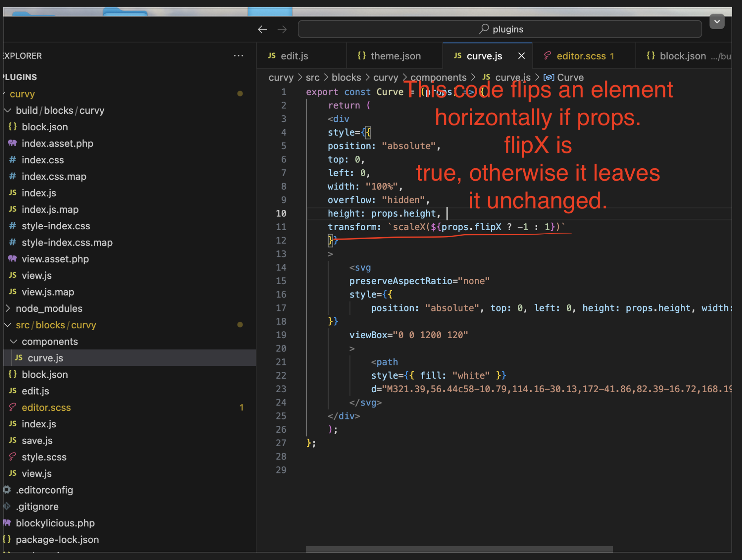This screenshot has width=742, height=560.
Task: Select curve.js in the explorer tree
Action: coord(130,358)
